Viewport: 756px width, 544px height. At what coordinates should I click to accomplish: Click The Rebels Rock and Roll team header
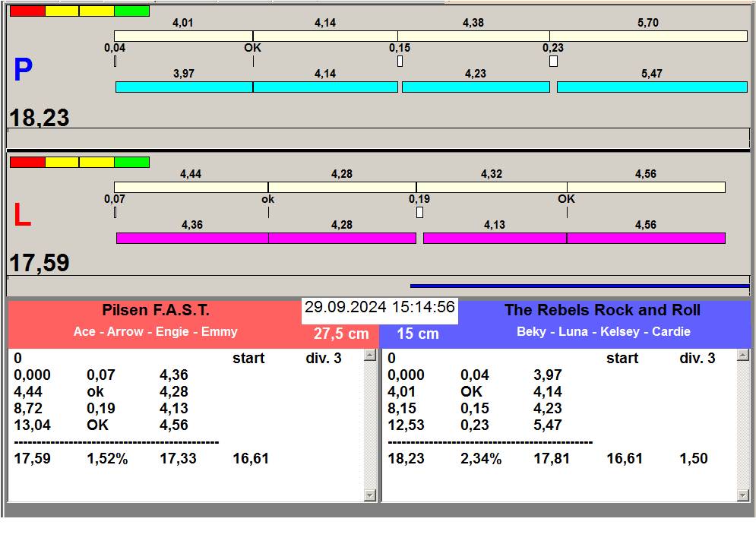(x=602, y=311)
